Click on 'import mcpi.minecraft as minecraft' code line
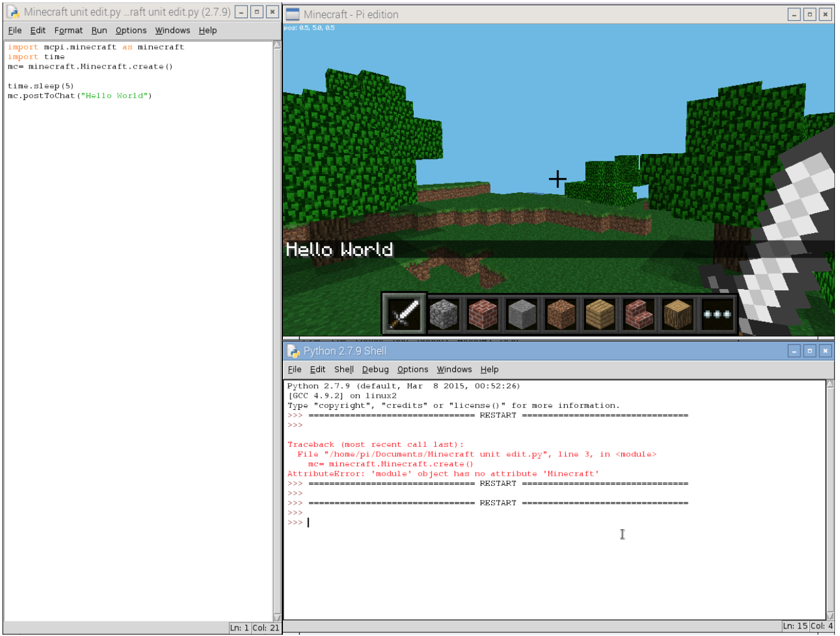Image resolution: width=840 pixels, height=636 pixels. 96,47
